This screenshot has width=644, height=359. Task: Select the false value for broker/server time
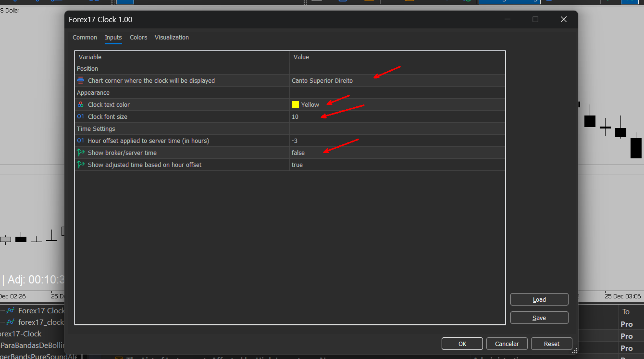coord(298,153)
